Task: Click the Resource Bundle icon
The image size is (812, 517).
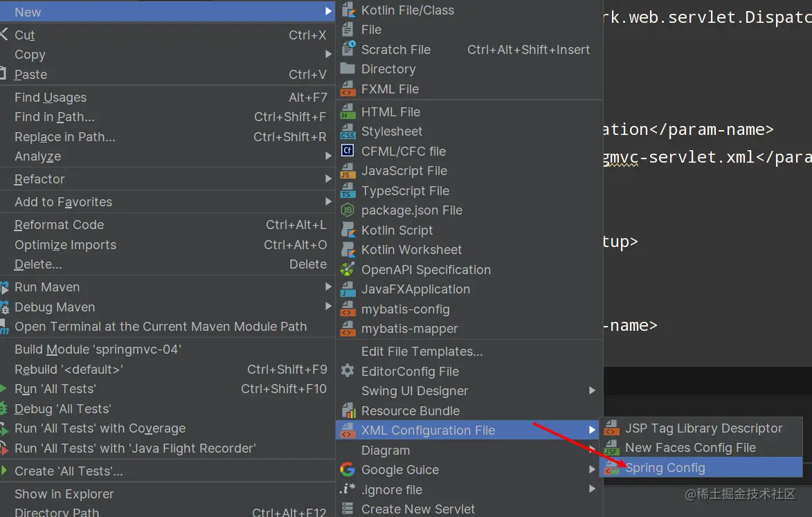Action: pos(348,410)
